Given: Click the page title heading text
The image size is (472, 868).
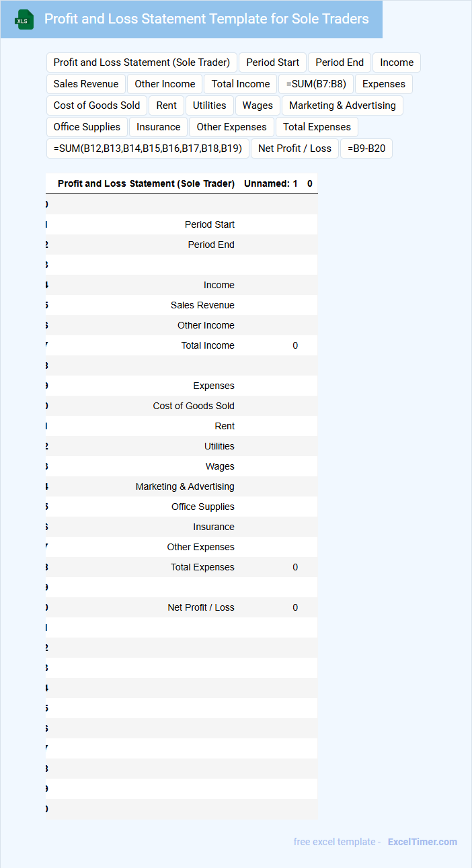Looking at the screenshot, I should click(x=206, y=19).
